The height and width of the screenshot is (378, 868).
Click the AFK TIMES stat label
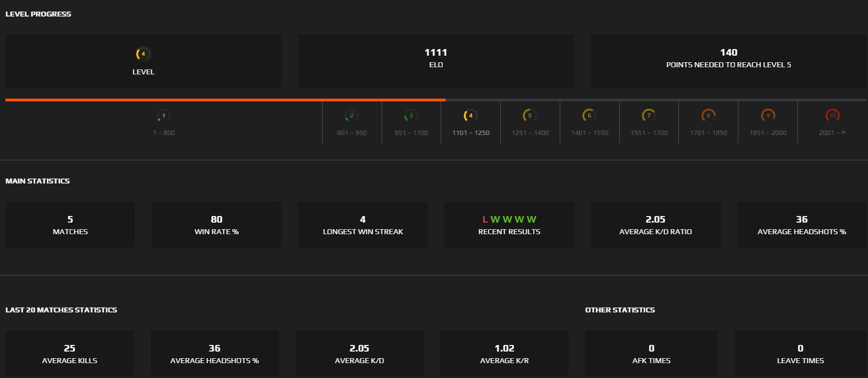[x=651, y=361]
